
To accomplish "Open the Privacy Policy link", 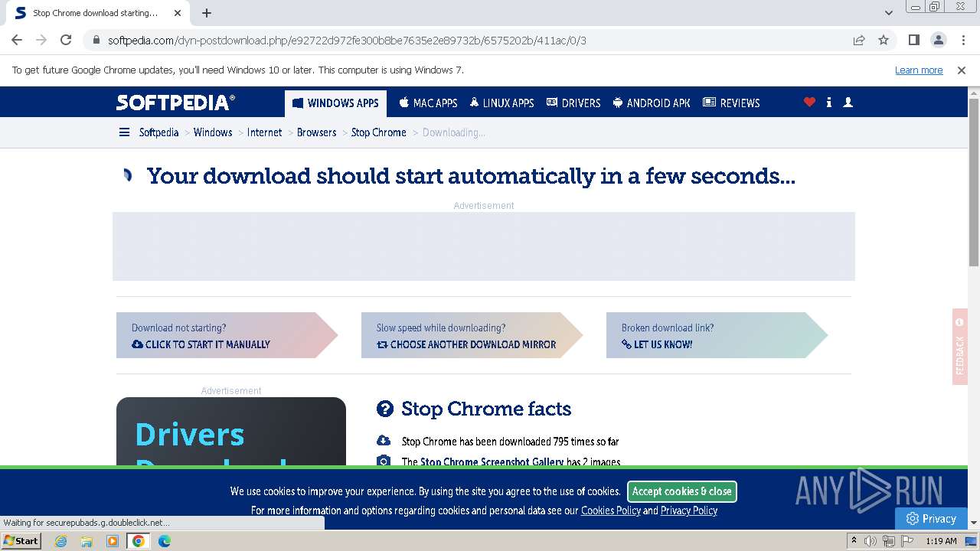I will (688, 510).
